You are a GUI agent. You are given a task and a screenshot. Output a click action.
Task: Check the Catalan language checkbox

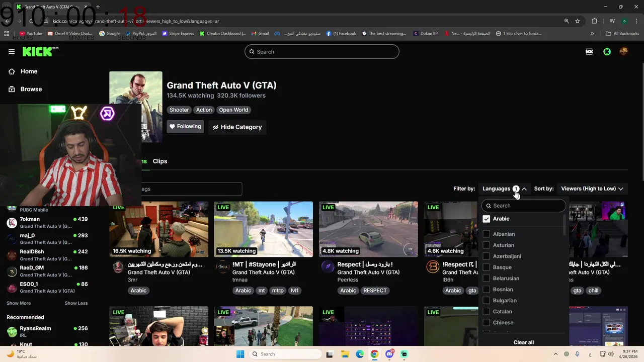pyautogui.click(x=486, y=311)
